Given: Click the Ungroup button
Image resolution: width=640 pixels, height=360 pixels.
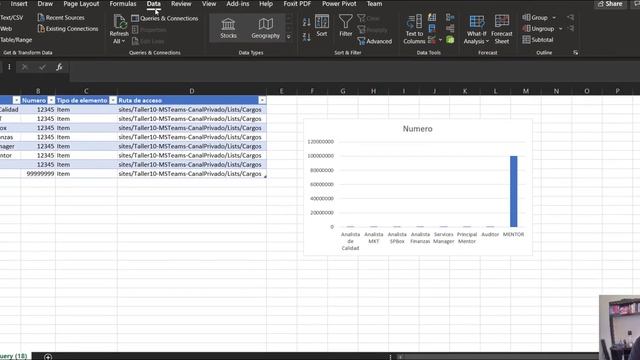Looking at the screenshot, I should coord(538,29).
